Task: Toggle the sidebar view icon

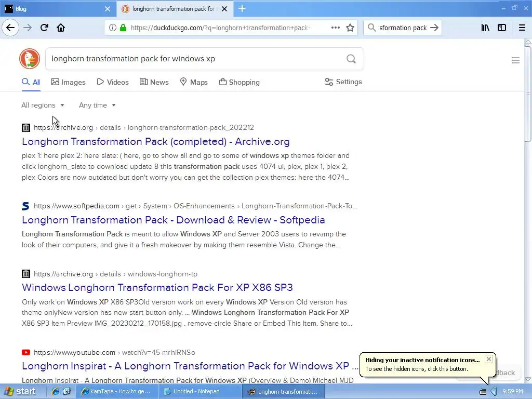Action: 502,28
